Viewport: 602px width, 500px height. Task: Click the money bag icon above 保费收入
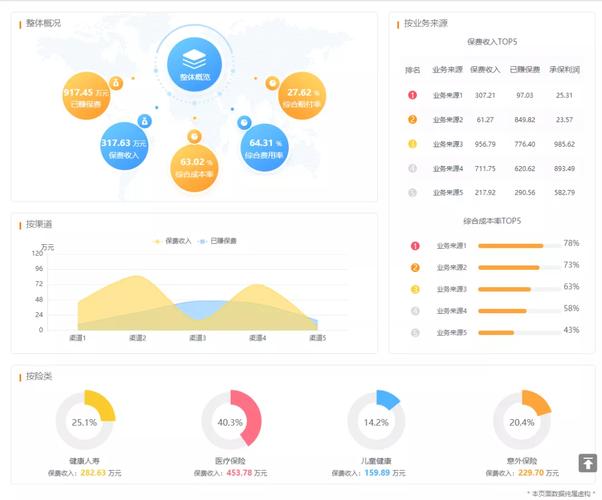tap(144, 121)
